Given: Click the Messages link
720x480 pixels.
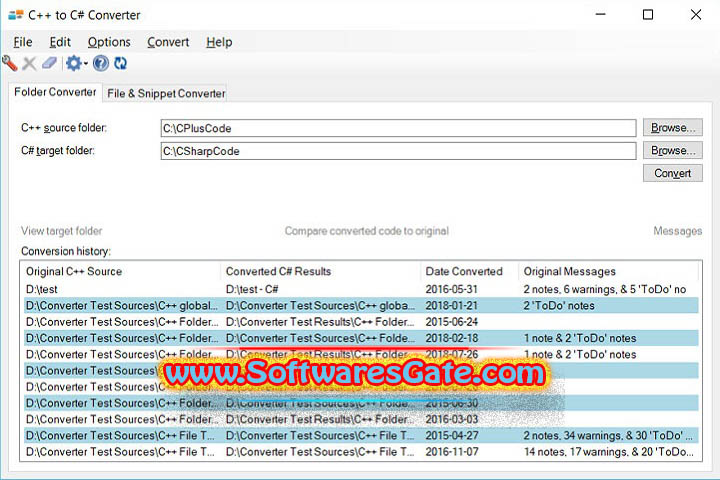Looking at the screenshot, I should coord(678,231).
